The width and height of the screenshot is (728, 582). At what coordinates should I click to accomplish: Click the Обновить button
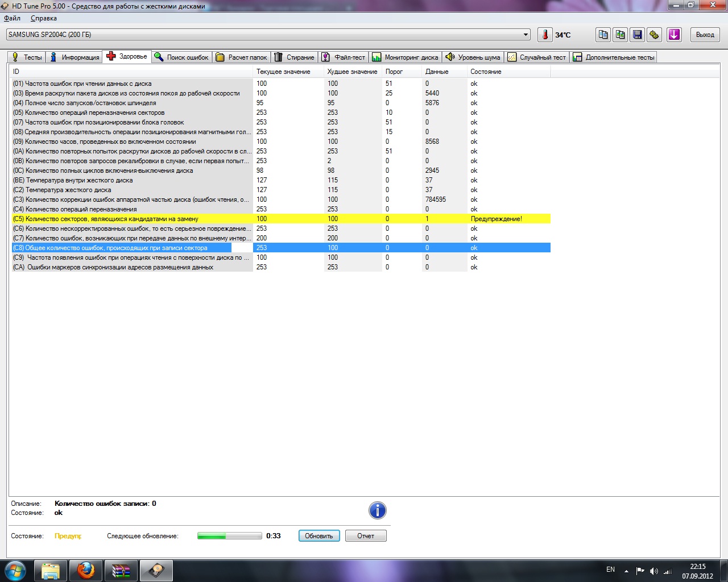(319, 536)
